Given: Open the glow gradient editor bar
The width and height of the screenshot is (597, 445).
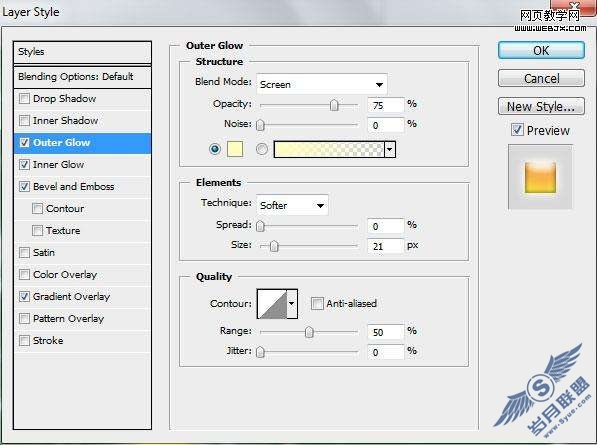Looking at the screenshot, I should tap(329, 149).
